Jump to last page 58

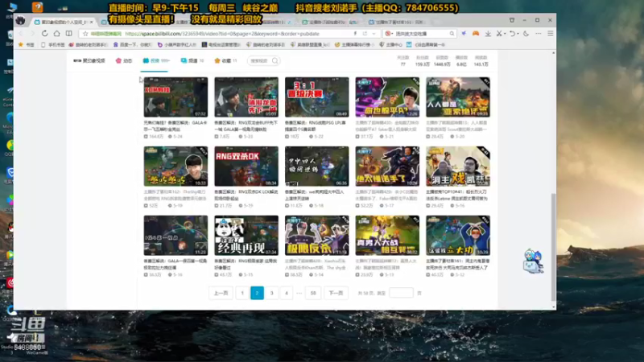tap(313, 293)
